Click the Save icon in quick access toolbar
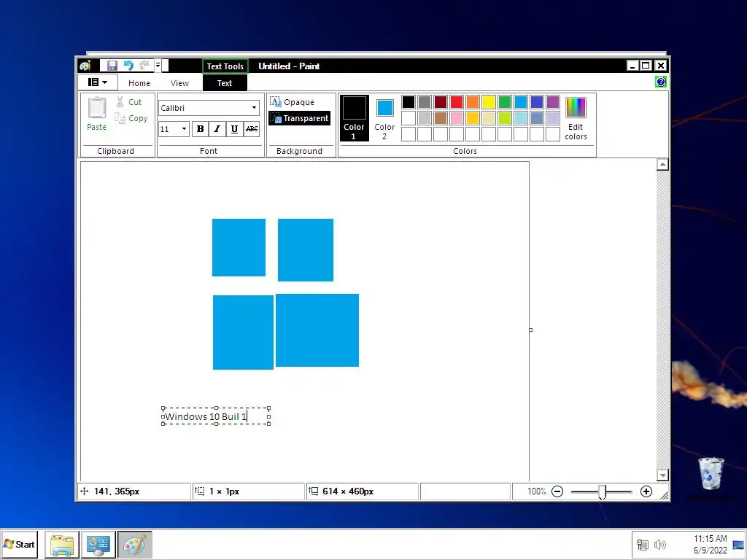The image size is (747, 560). 112,66
